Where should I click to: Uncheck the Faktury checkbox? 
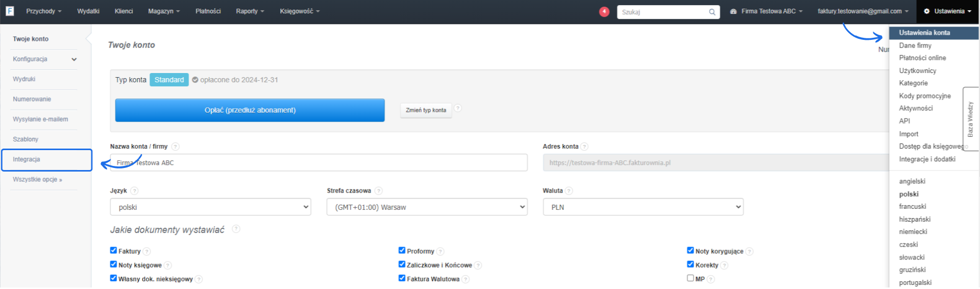point(113,250)
